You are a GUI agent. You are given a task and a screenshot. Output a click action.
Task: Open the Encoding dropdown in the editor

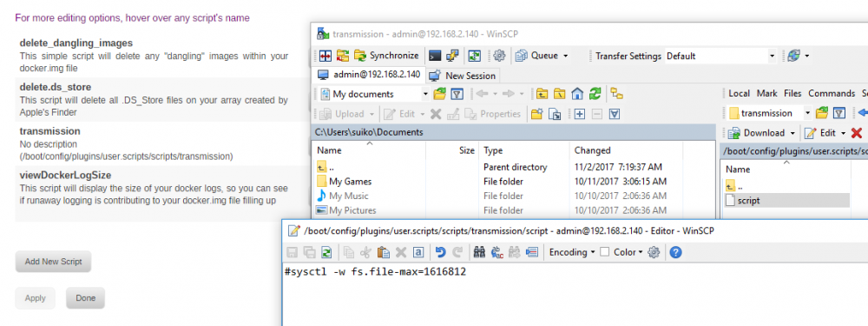coord(572,252)
